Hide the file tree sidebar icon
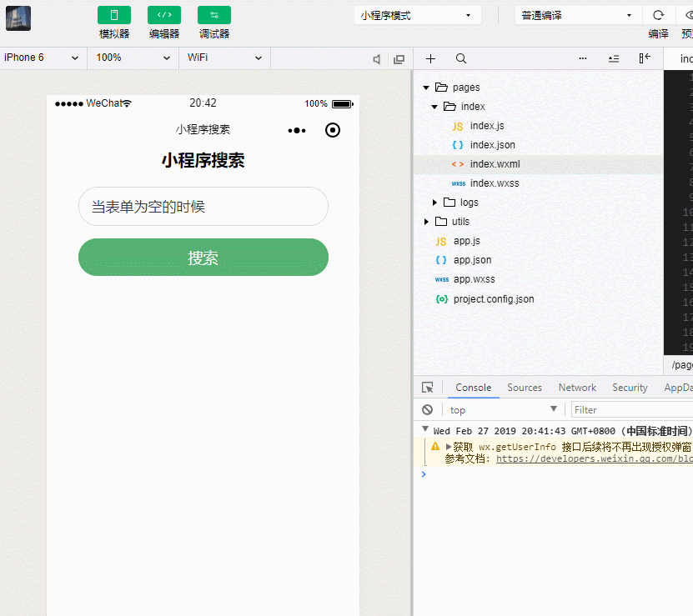The height and width of the screenshot is (616, 693). click(x=645, y=58)
